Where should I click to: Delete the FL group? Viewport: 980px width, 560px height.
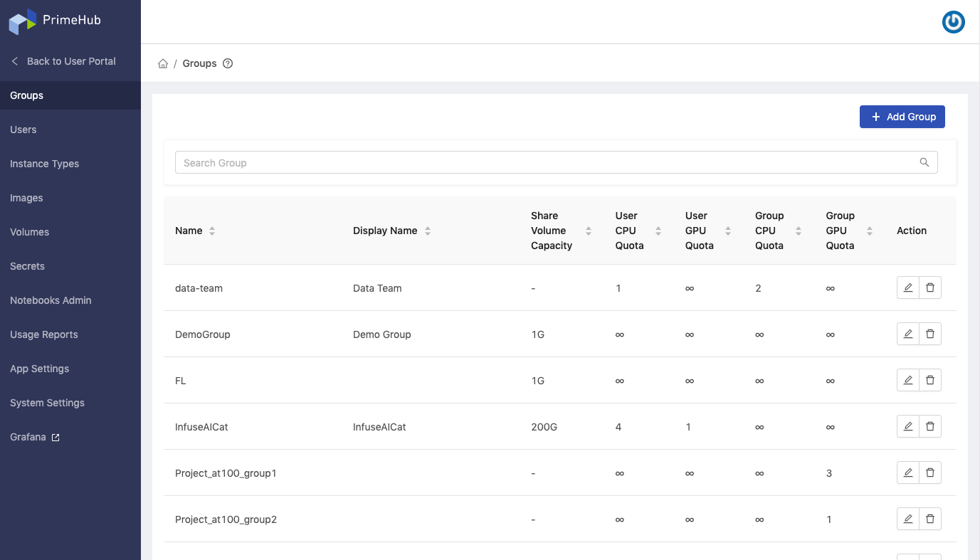click(x=930, y=380)
